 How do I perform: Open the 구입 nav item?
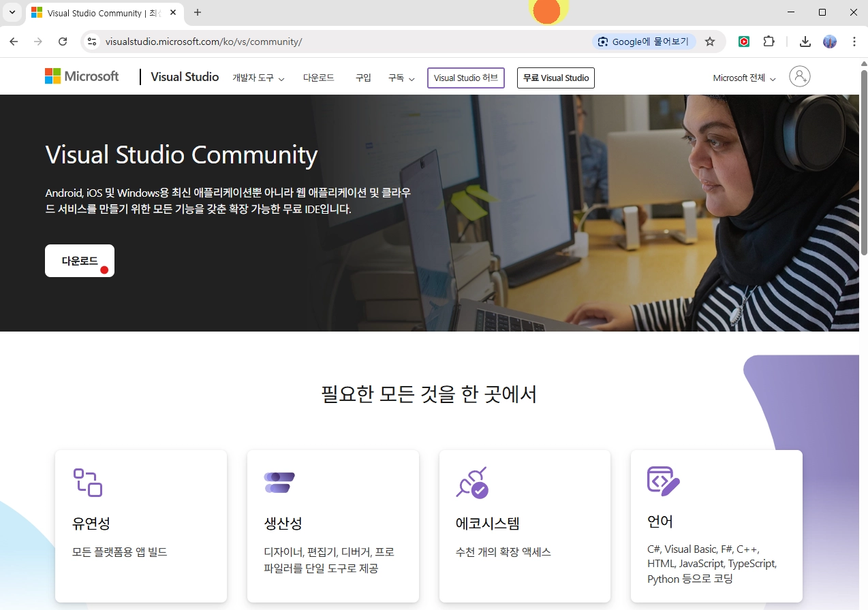pos(363,78)
